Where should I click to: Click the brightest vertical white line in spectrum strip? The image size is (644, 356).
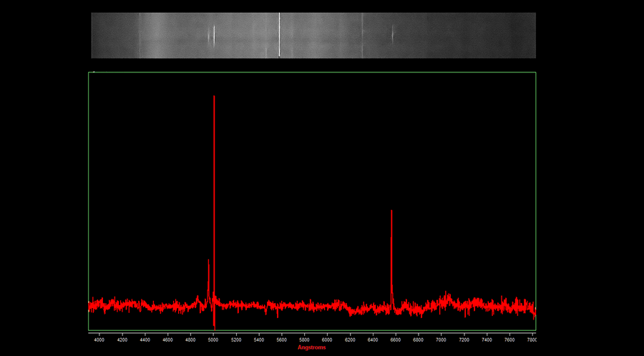(x=279, y=34)
